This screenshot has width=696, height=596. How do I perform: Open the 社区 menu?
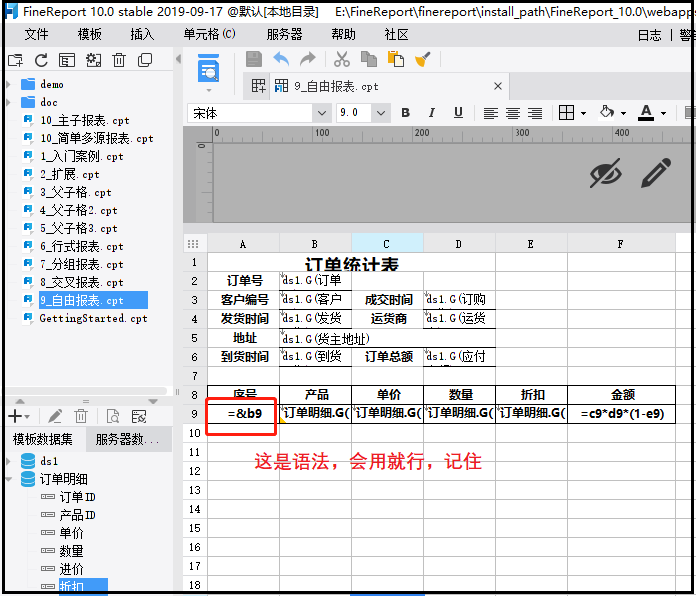[396, 34]
